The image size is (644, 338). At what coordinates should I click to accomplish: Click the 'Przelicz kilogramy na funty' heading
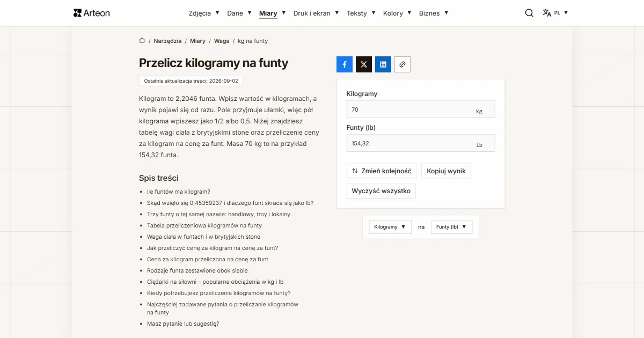214,63
